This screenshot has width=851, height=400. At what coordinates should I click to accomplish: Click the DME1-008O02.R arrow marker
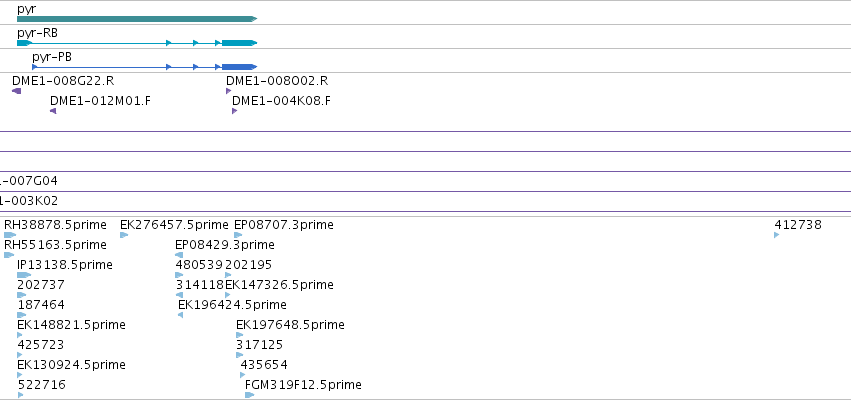228,91
